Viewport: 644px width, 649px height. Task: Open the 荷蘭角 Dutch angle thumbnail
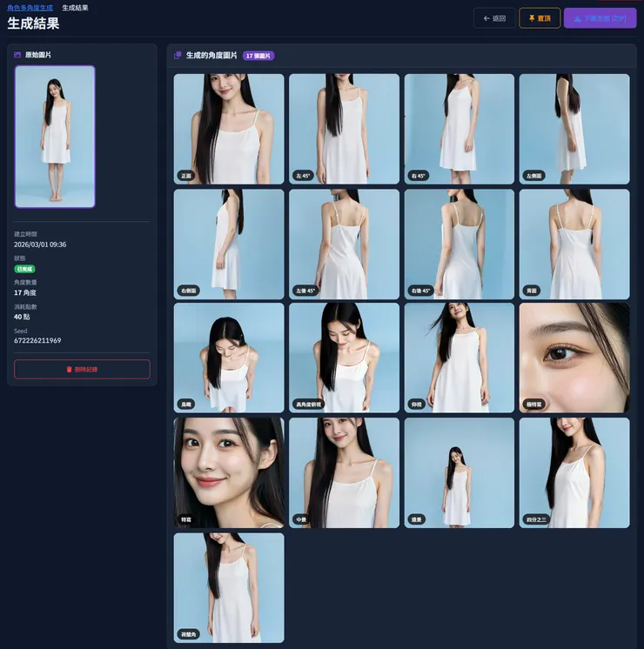[x=229, y=588]
